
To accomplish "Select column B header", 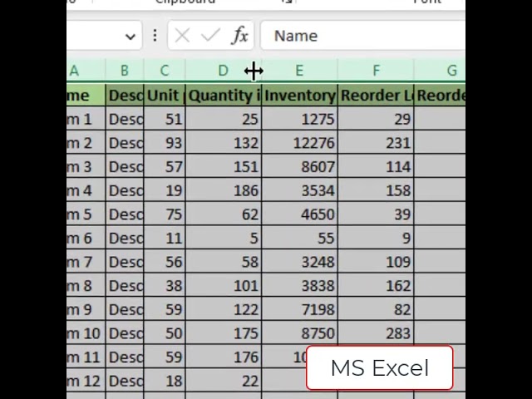I will 125,71.
